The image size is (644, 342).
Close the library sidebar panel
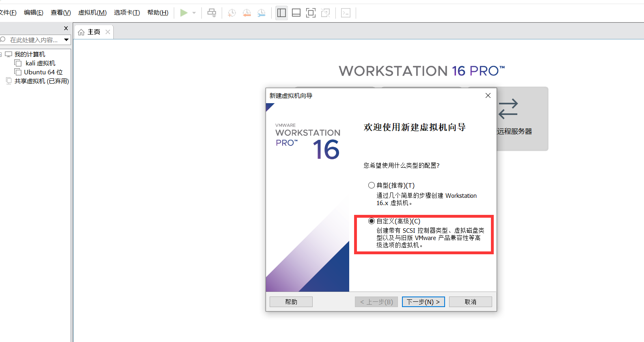point(66,28)
